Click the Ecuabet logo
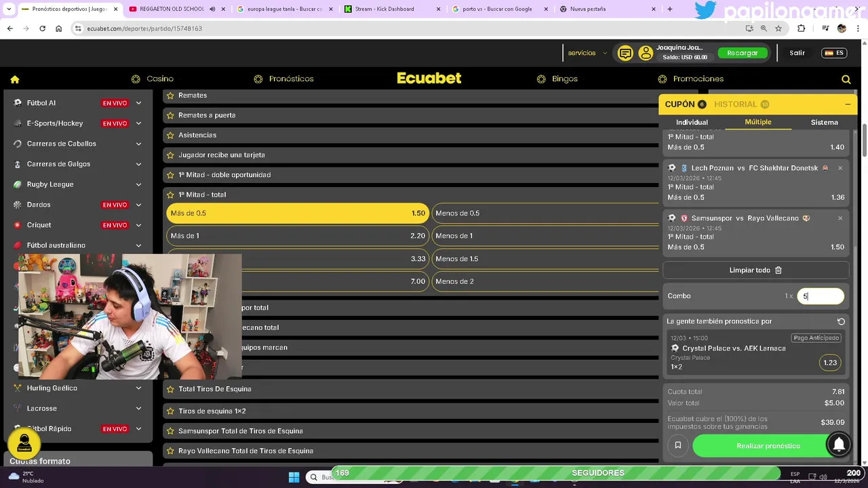This screenshot has height=488, width=868. pyautogui.click(x=429, y=79)
